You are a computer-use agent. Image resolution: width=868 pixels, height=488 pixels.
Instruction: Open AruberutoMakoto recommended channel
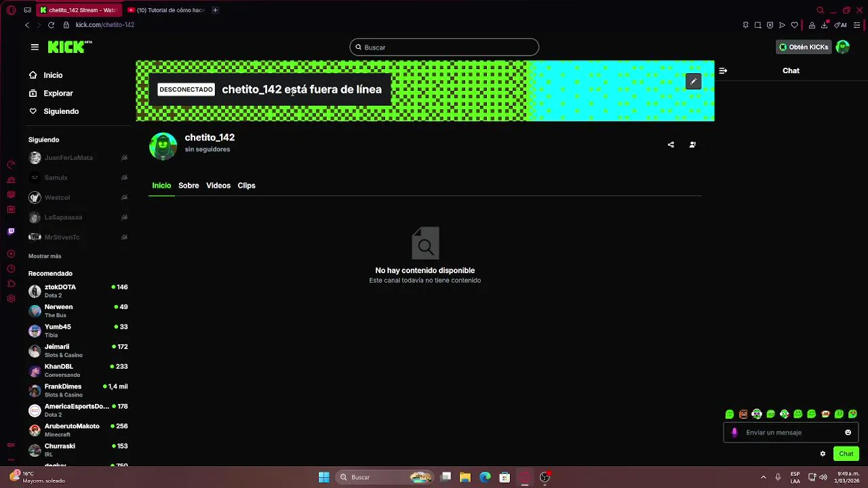pos(78,430)
